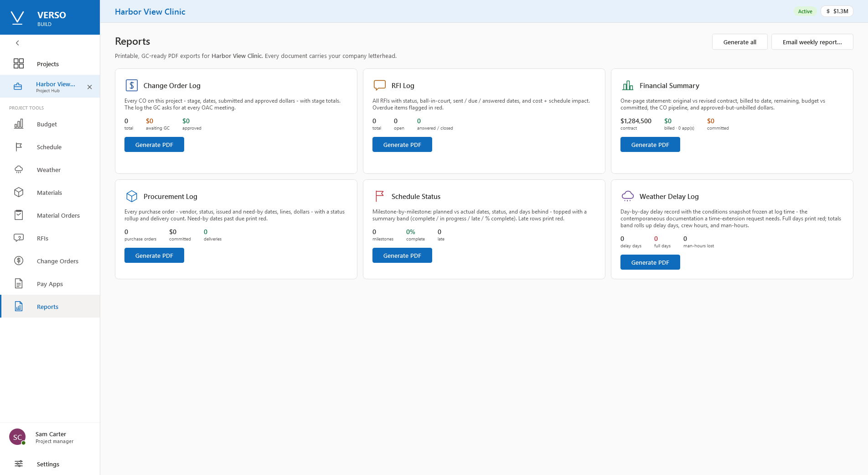
Task: Click the Schedule Status red flag icon
Action: 380,196
